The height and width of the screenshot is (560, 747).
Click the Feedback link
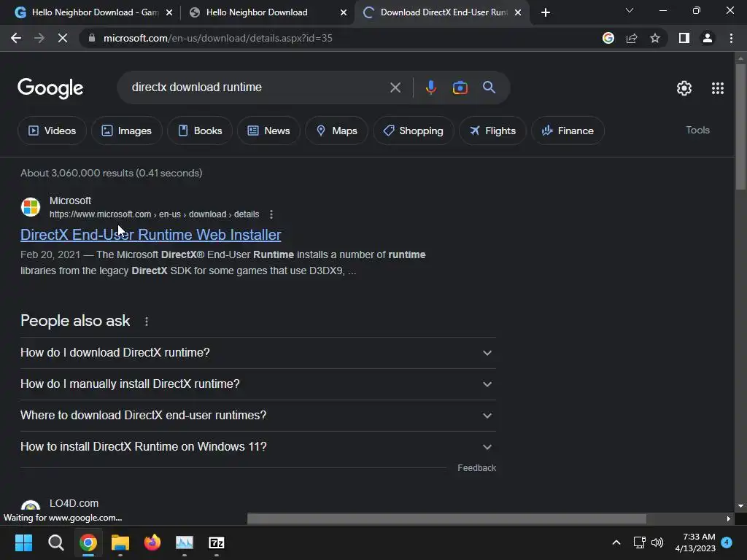pyautogui.click(x=477, y=468)
